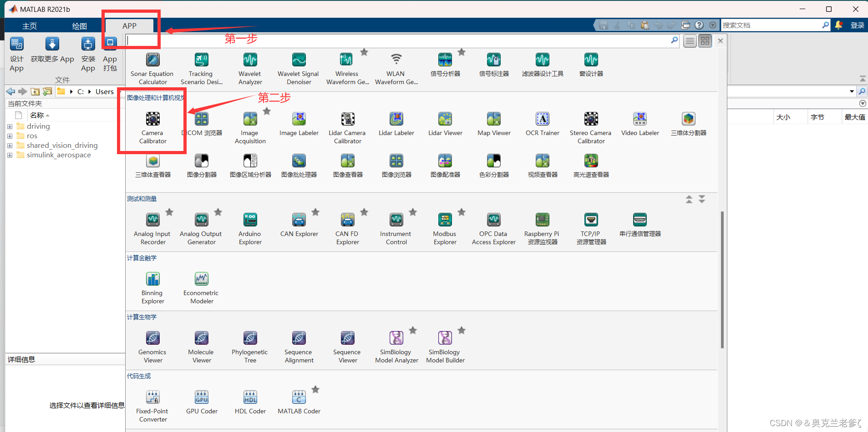The width and height of the screenshot is (868, 432).
Task: Open the Wavelet Analyzer app
Action: (250, 69)
